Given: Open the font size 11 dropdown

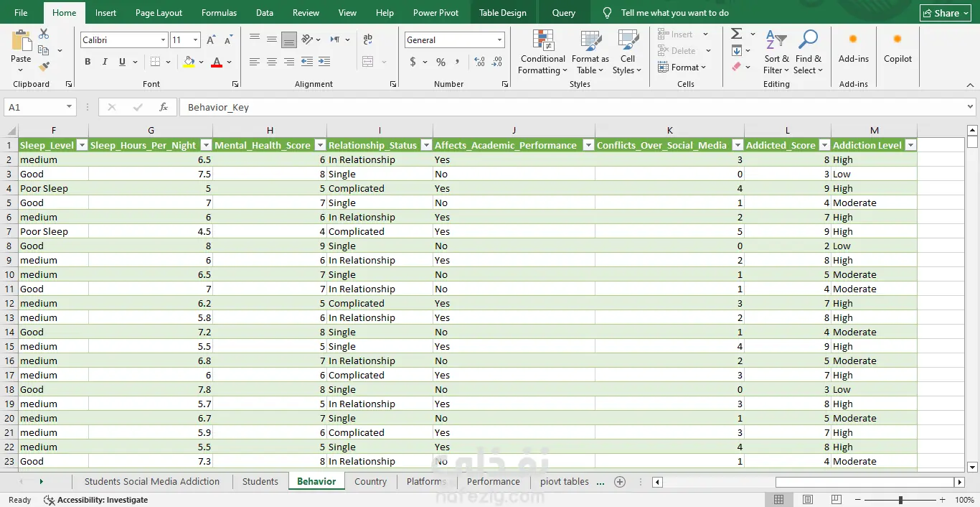Looking at the screenshot, I should click(197, 40).
